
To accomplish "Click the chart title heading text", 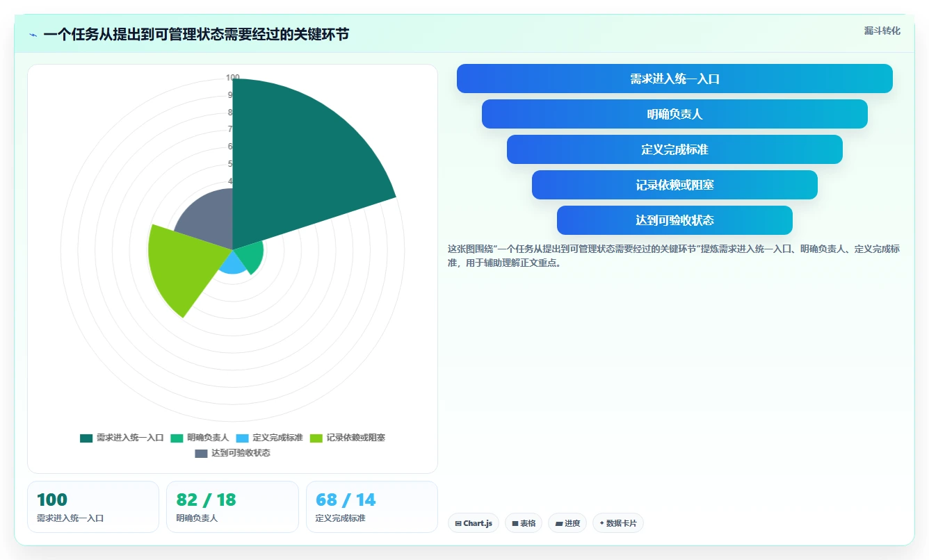I will coord(196,35).
